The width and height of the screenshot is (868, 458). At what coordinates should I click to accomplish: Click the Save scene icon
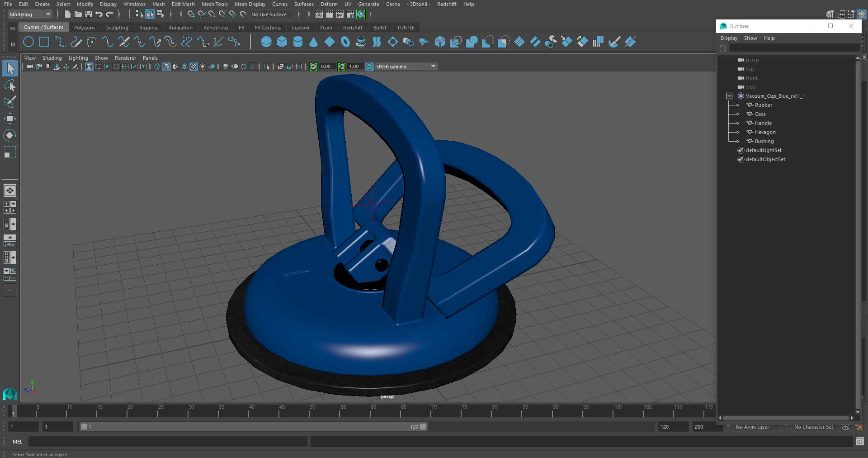click(x=89, y=14)
